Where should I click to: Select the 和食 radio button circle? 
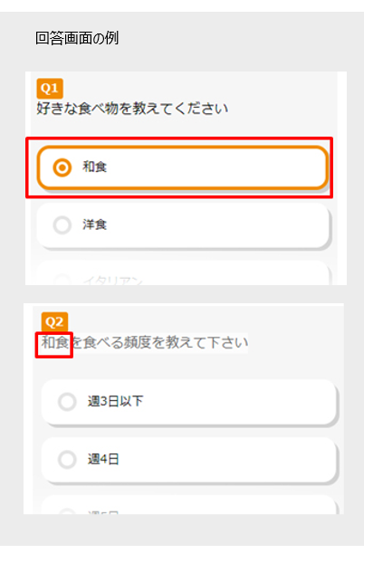(62, 167)
